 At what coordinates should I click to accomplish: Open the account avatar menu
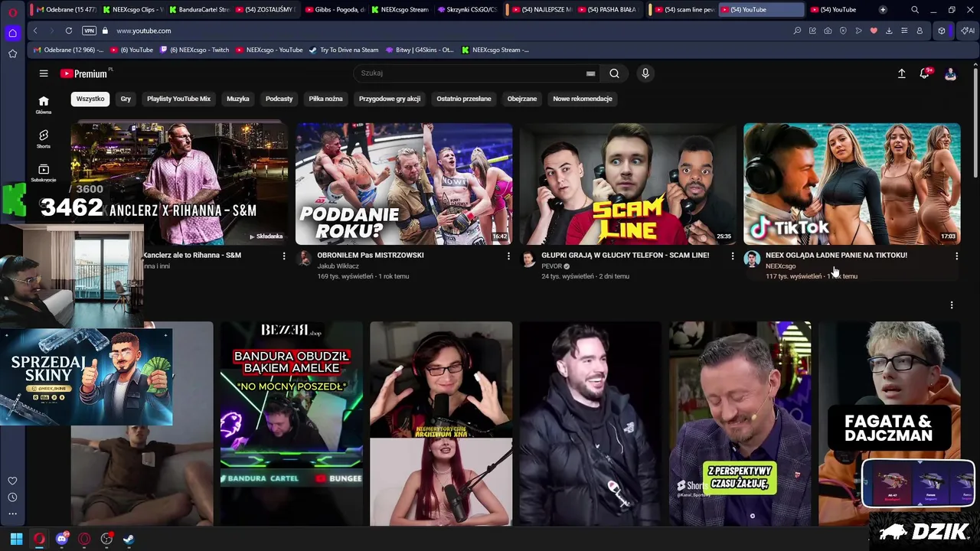950,73
